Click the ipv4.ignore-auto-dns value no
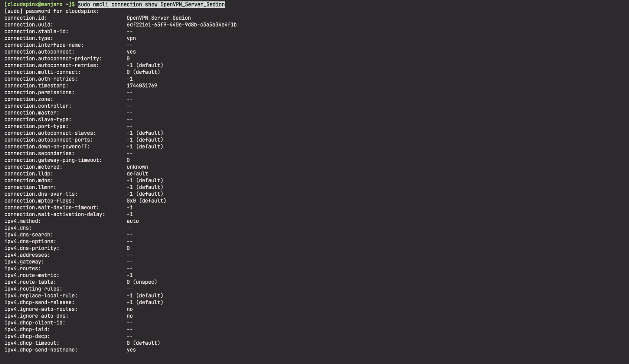Viewport: 629px width, 364px height. (129, 316)
